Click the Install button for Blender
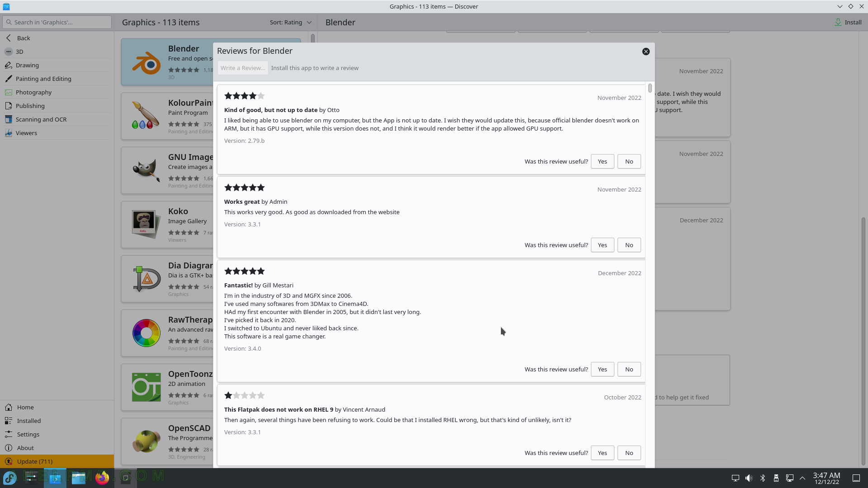Screen dimensions: 868x488 point(848,22)
